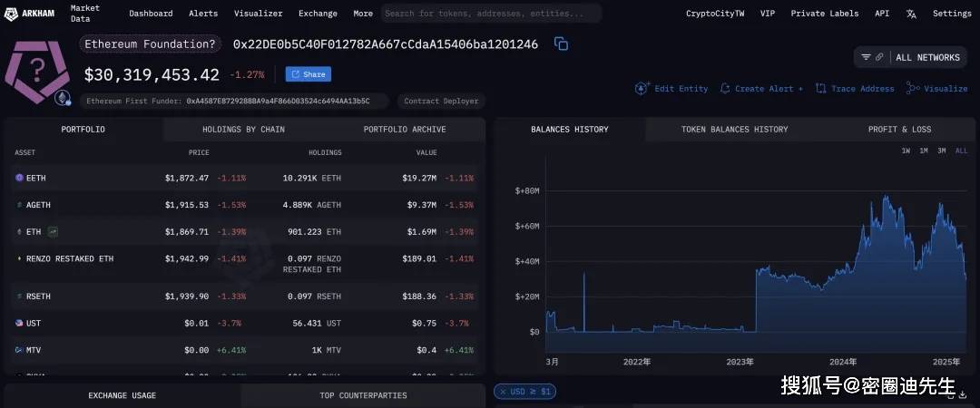Set chart range to ALL
This screenshot has height=408, width=980.
[x=961, y=151]
